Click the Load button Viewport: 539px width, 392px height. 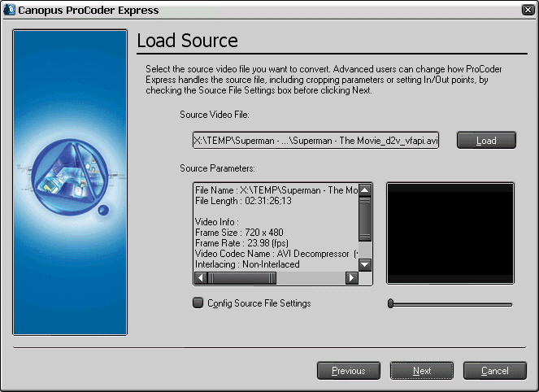486,141
